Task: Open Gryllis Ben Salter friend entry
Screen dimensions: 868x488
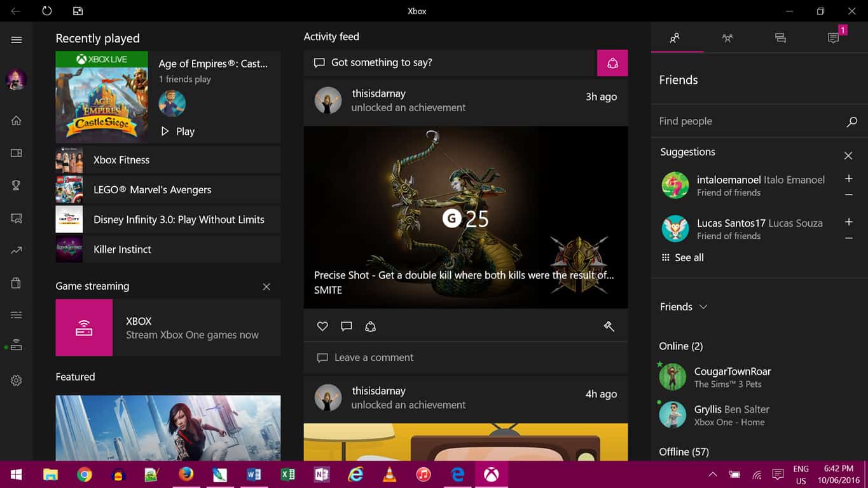Action: pyautogui.click(x=759, y=415)
